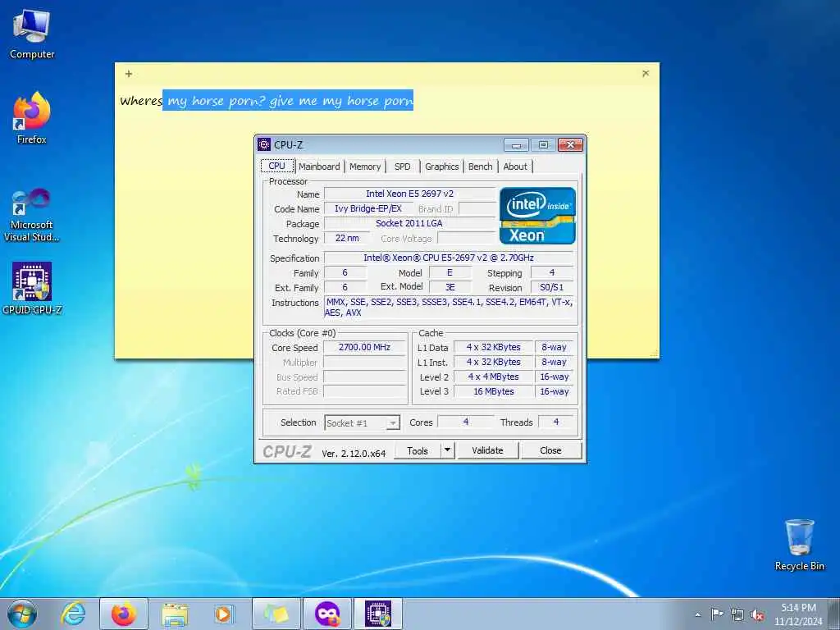Click the L1 Data 4 x 32 KBytes value

[493, 347]
